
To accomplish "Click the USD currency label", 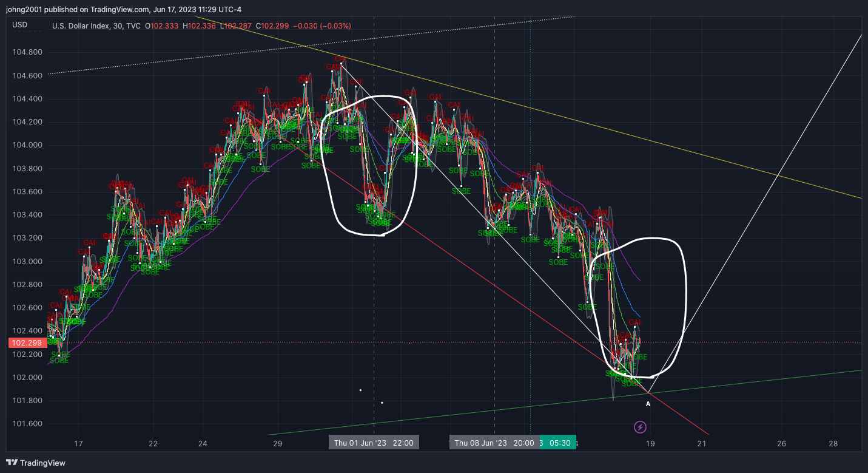I will pos(20,25).
